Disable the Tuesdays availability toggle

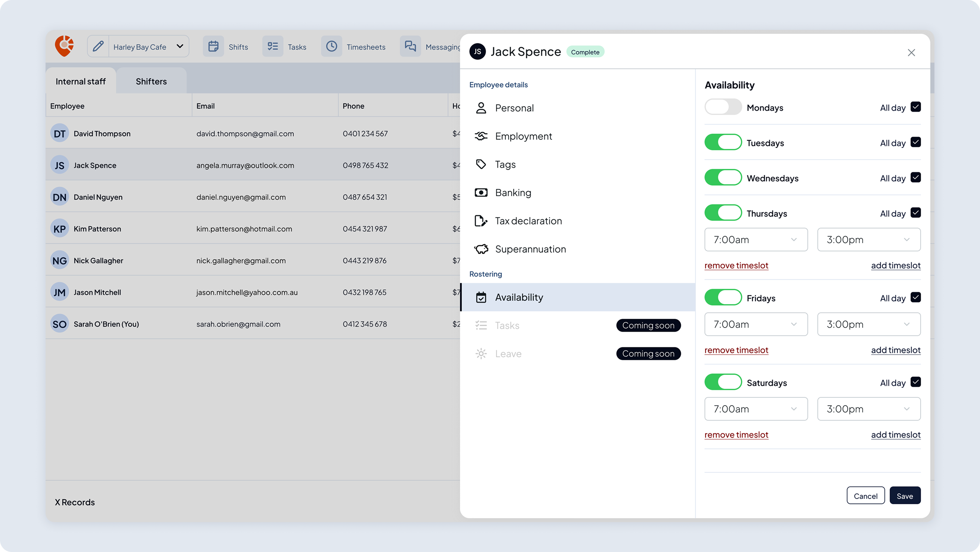tap(722, 142)
